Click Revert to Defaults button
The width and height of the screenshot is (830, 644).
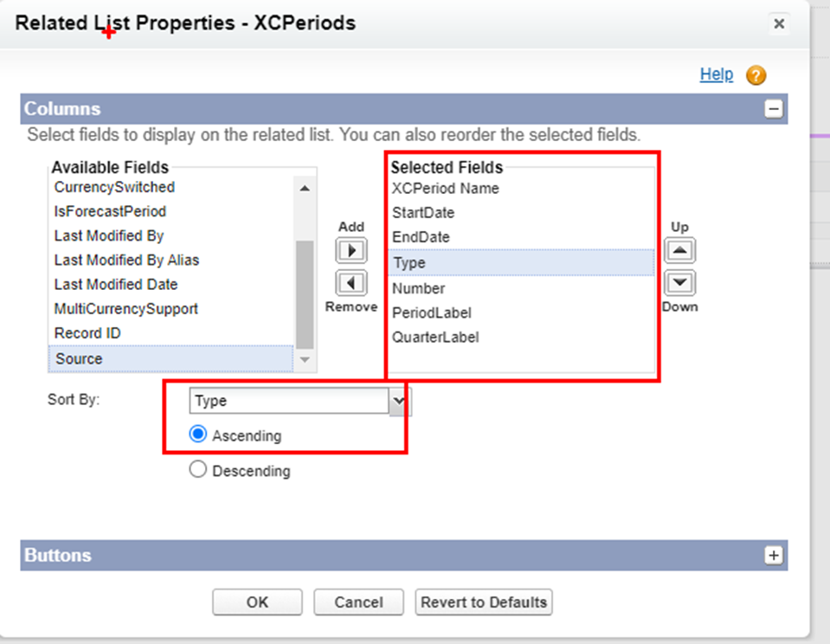point(483,602)
